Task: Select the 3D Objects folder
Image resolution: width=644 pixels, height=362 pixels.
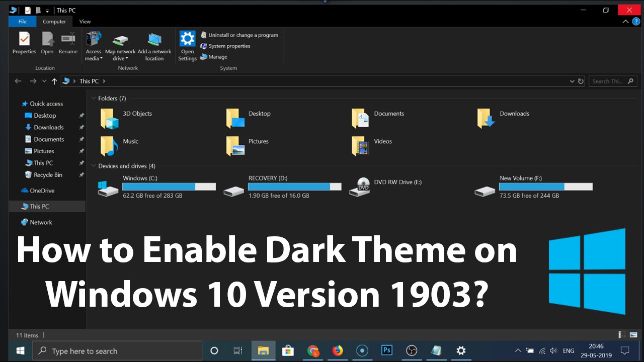Action: point(126,119)
